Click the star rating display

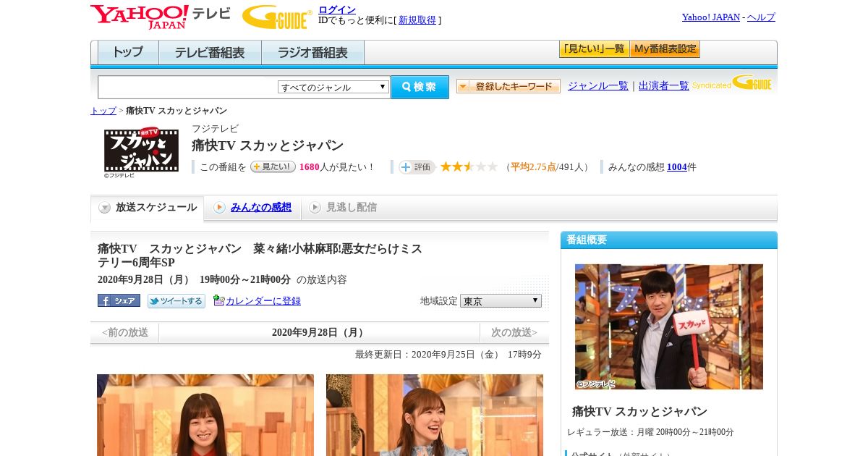pos(469,166)
